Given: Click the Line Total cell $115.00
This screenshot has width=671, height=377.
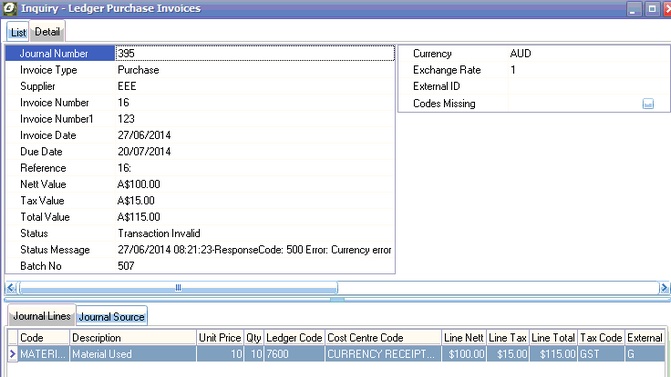Looking at the screenshot, I should (553, 354).
